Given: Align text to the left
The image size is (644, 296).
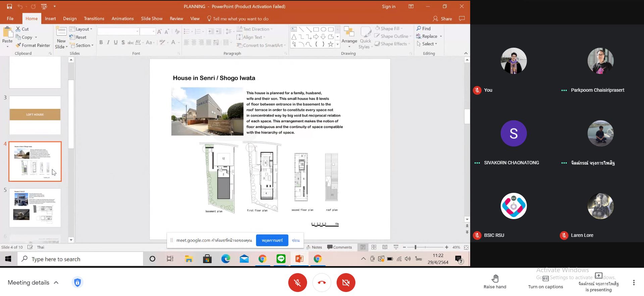Looking at the screenshot, I should 186,42.
